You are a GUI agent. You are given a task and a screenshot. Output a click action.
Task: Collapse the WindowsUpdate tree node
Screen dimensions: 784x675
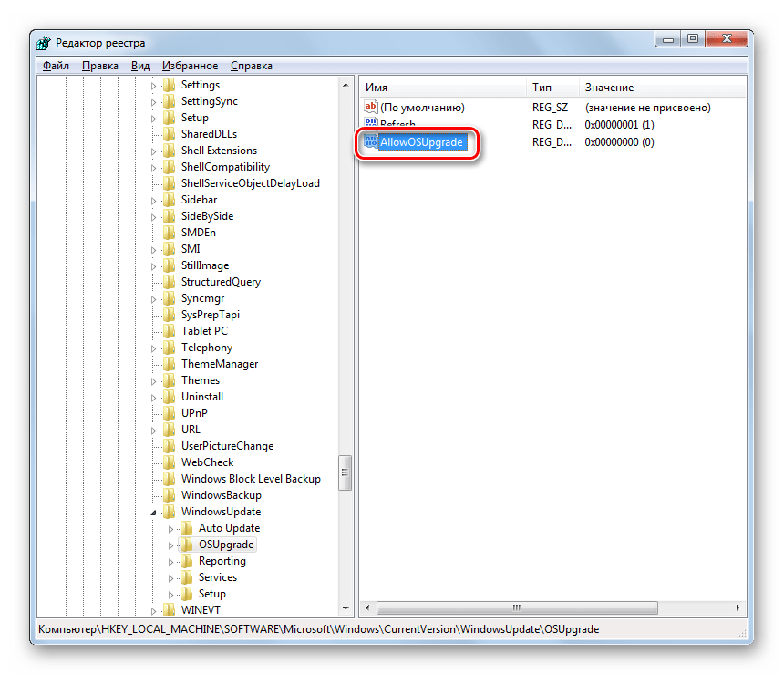[153, 512]
